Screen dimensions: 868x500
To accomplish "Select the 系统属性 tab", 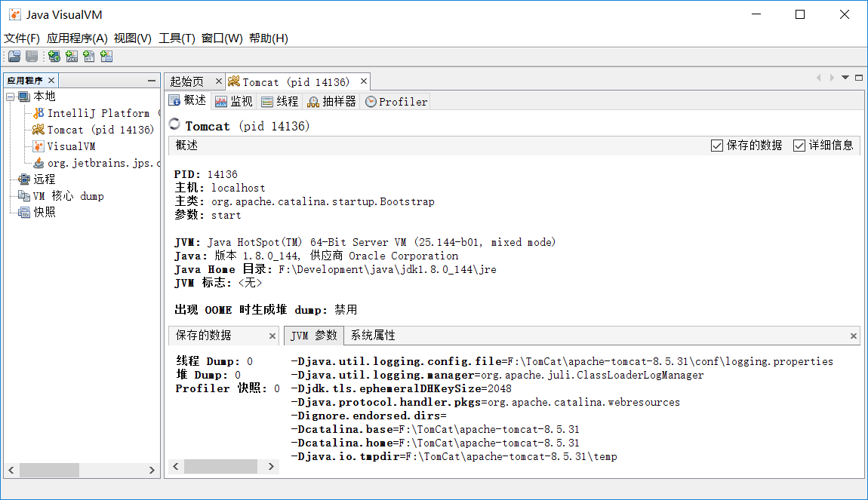I will [373, 335].
